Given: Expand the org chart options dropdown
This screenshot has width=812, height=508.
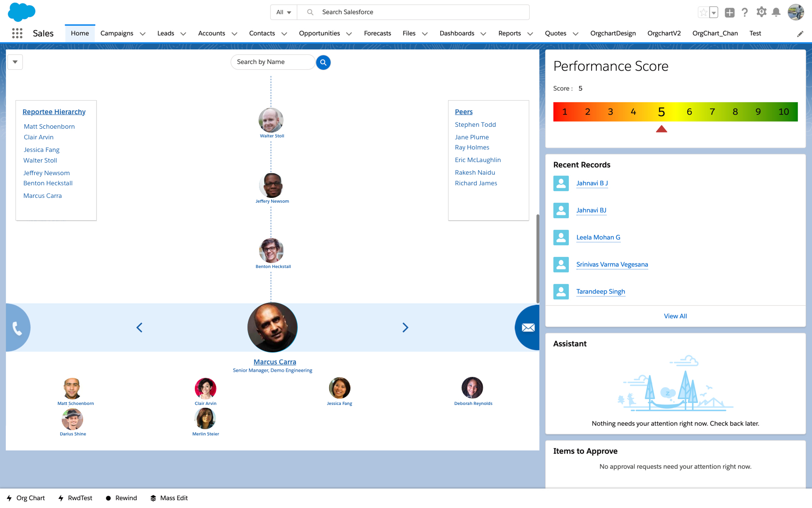Looking at the screenshot, I should point(15,62).
